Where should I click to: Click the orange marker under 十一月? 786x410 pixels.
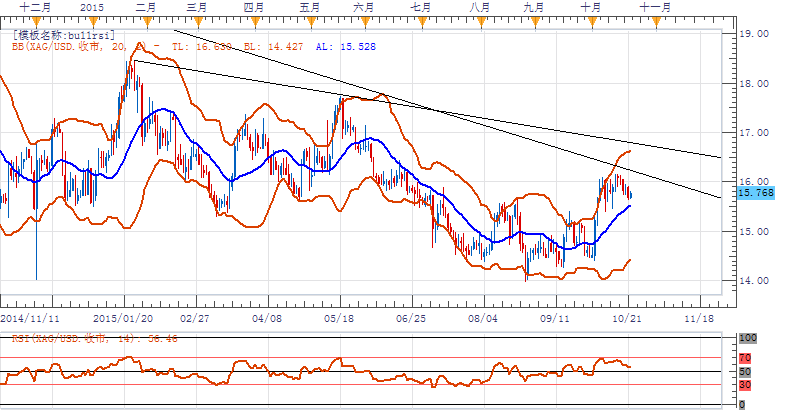coord(656,22)
